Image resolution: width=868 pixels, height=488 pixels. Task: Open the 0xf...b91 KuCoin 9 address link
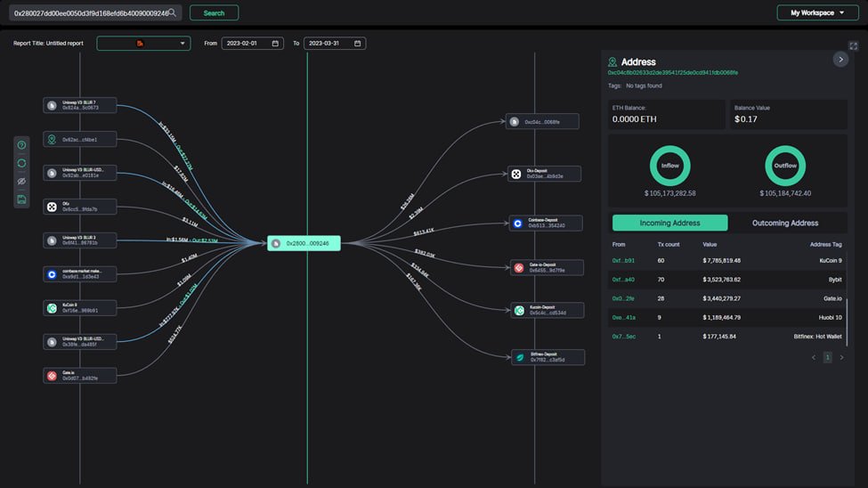coord(623,260)
